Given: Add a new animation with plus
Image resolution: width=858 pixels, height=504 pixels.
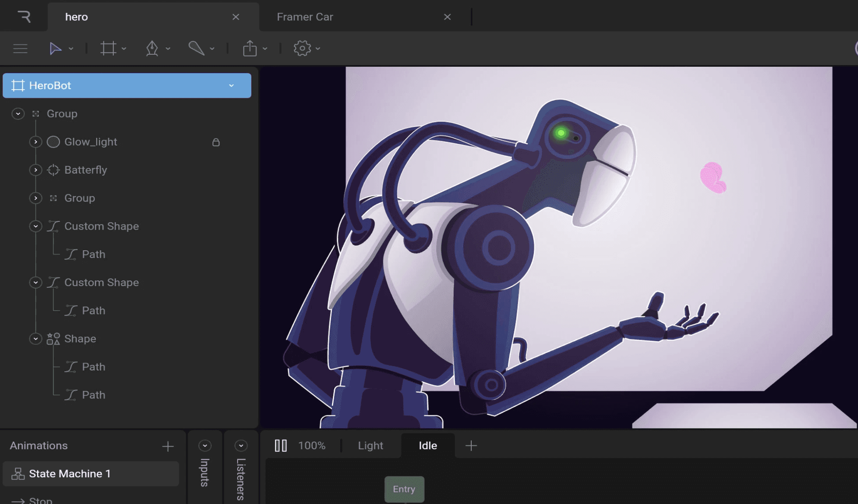Looking at the screenshot, I should 168,446.
